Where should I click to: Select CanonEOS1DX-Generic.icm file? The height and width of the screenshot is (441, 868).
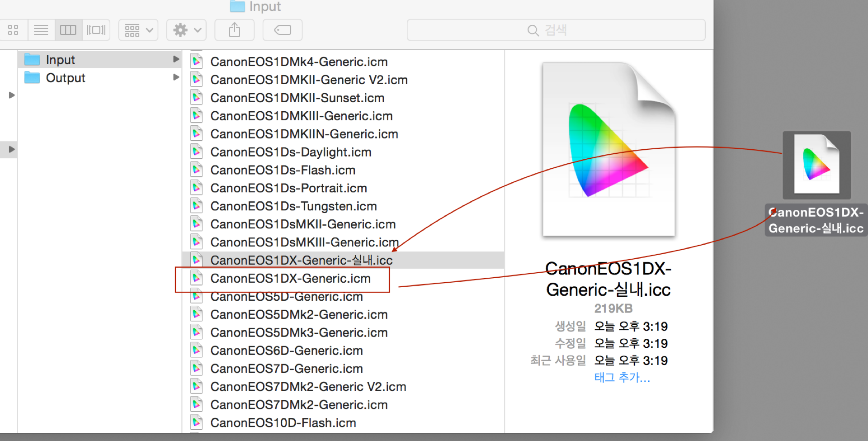point(290,279)
